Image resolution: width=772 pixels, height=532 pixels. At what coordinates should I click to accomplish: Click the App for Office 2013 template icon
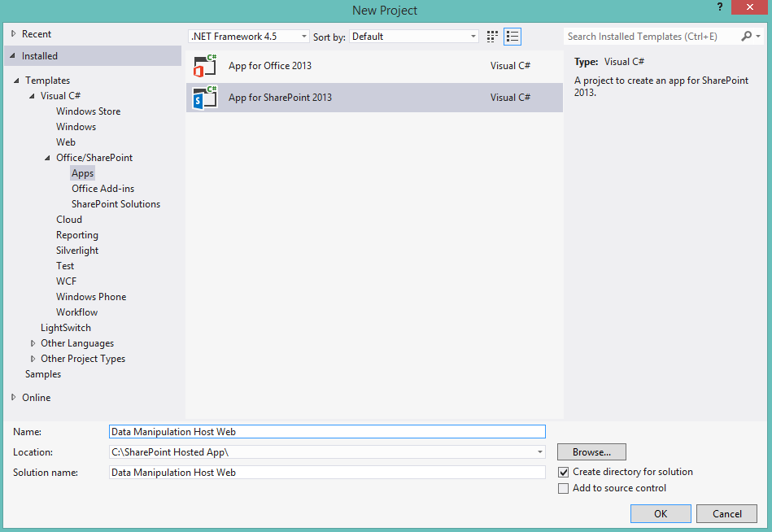coord(205,66)
